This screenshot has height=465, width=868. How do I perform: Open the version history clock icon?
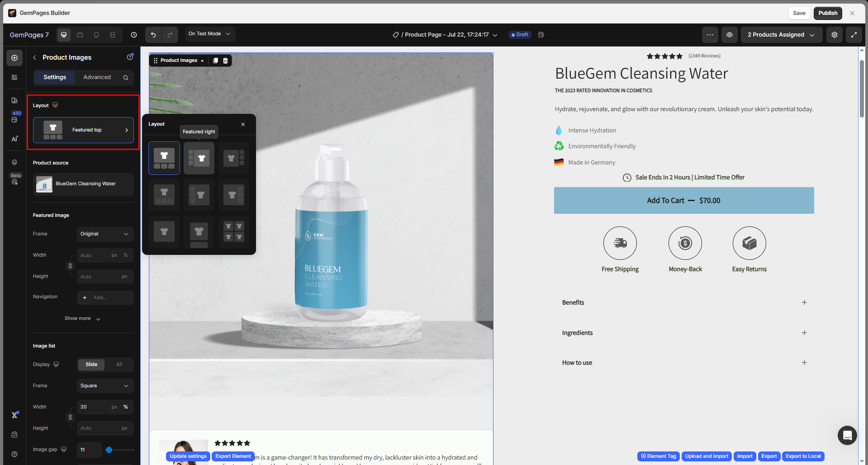click(134, 35)
